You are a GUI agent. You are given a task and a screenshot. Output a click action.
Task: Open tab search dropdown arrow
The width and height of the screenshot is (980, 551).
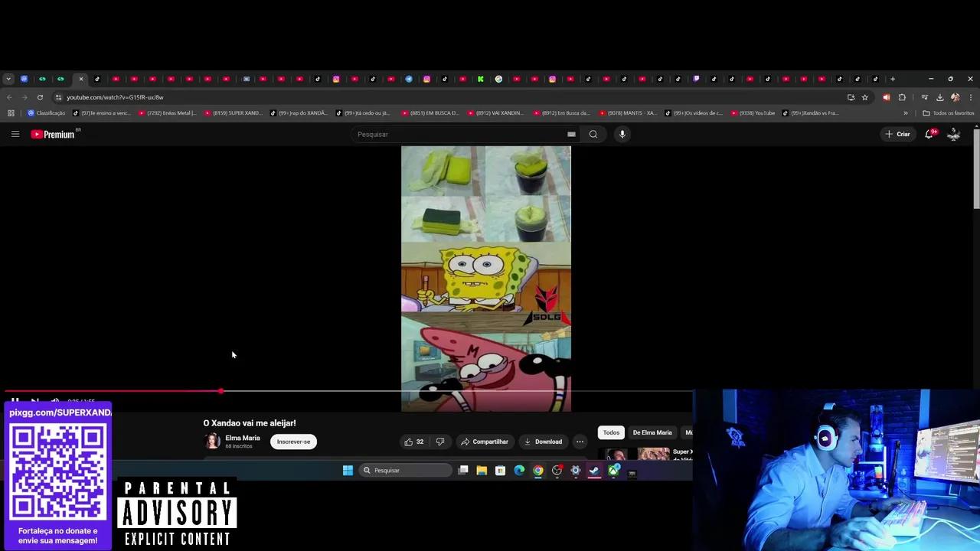click(x=8, y=79)
